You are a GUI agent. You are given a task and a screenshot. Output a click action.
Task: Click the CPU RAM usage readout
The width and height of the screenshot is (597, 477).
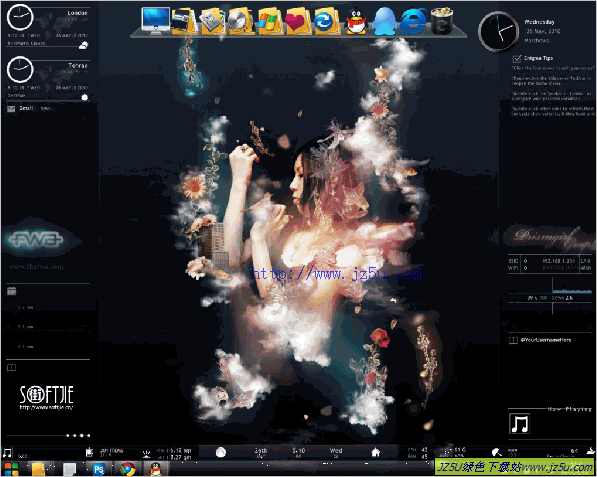point(418,453)
